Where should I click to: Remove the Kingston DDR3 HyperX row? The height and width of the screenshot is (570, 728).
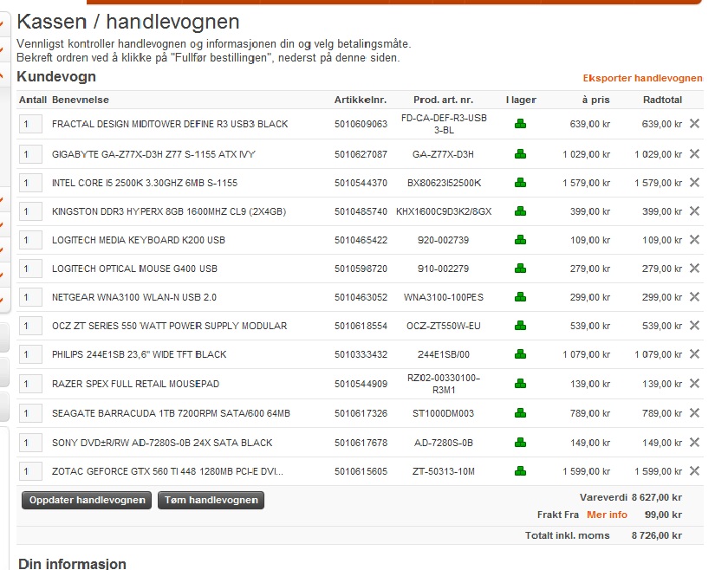[694, 211]
